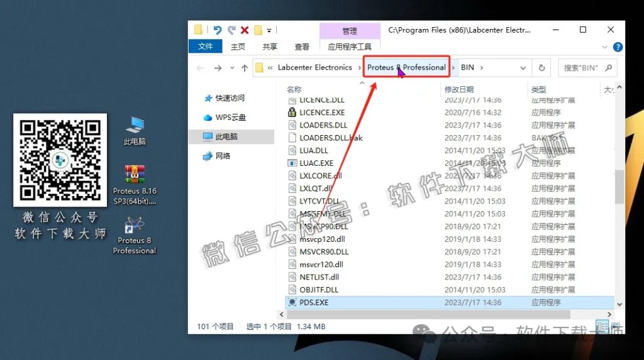Click the new folder icon in title bar
Viewport: 644px width, 360px height.
258,30
